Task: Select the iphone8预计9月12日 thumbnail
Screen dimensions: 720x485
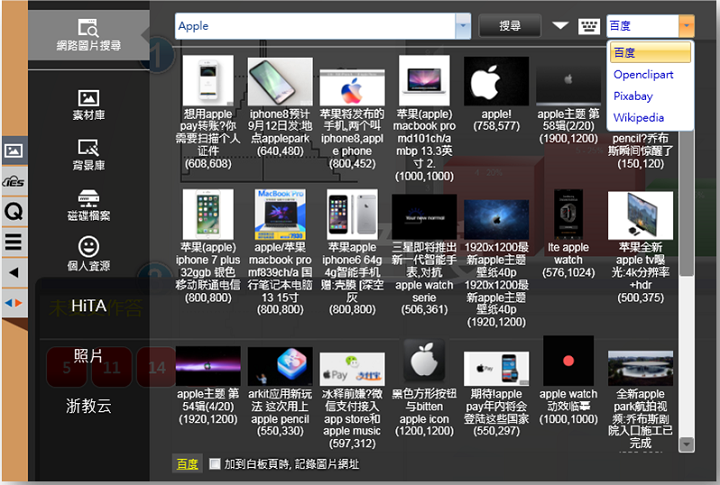Action: click(x=280, y=81)
